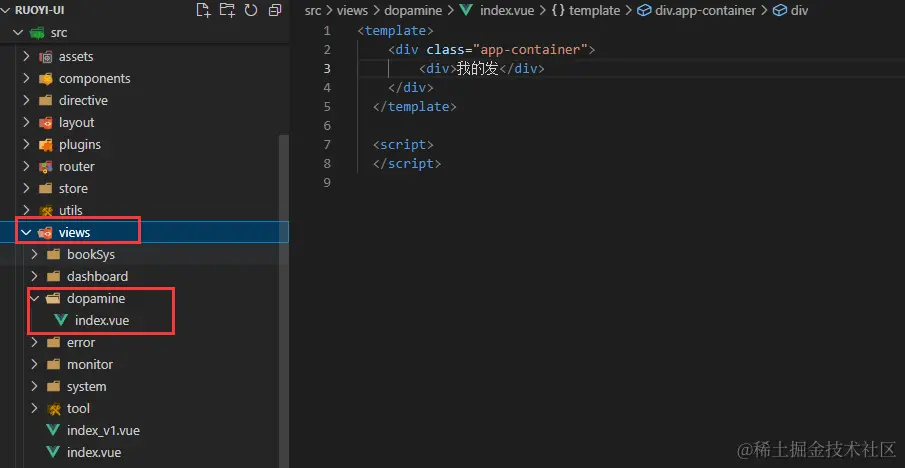This screenshot has width=905, height=468.
Task: Collapse the views folder chevron
Action: click(x=26, y=233)
